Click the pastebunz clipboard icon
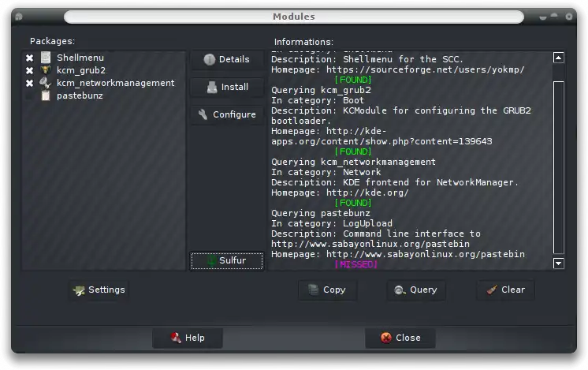588x370 pixels. (46, 95)
